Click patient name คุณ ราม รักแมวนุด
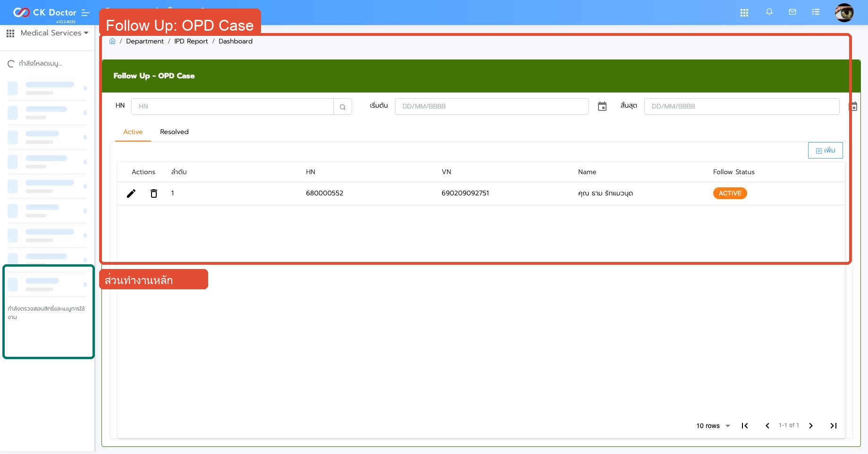This screenshot has width=868, height=454. click(x=606, y=193)
